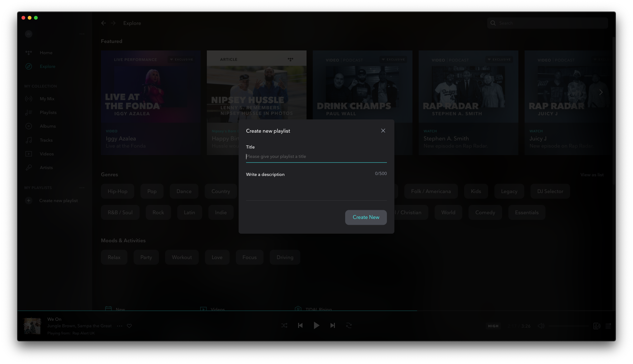
Task: Go back with the left arrow
Action: pos(104,23)
